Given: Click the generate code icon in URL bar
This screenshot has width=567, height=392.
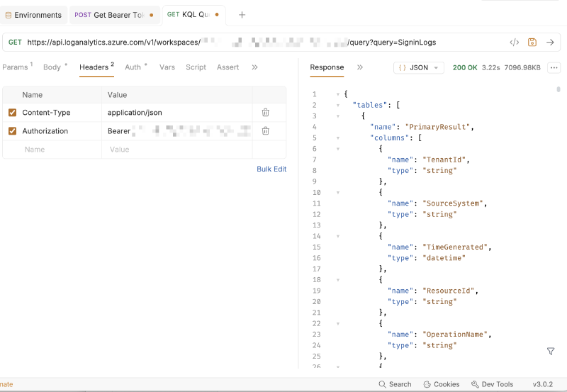Looking at the screenshot, I should click(x=515, y=43).
